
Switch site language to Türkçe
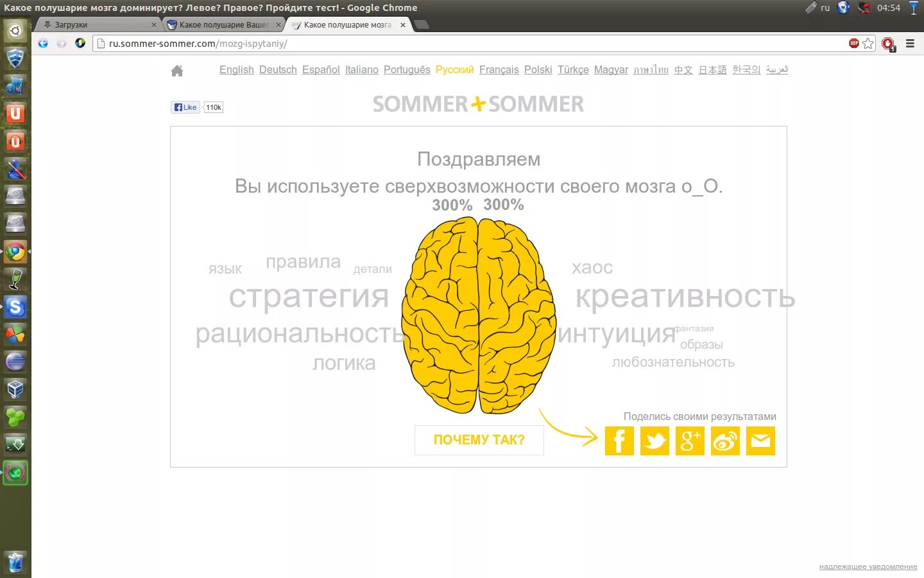click(573, 69)
